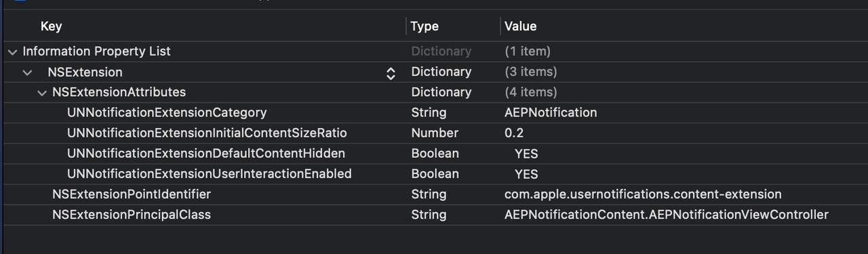
Task: Click String type for UNNotificationExtensionCategory
Action: tap(429, 112)
